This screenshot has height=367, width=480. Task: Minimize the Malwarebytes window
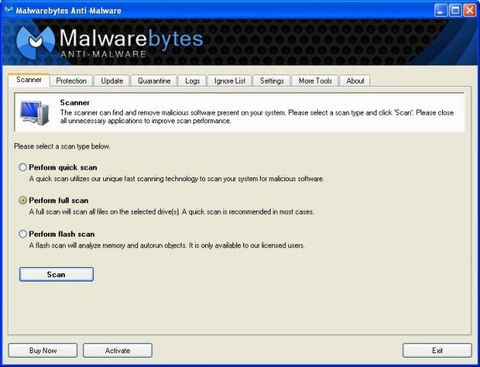tap(440, 10)
